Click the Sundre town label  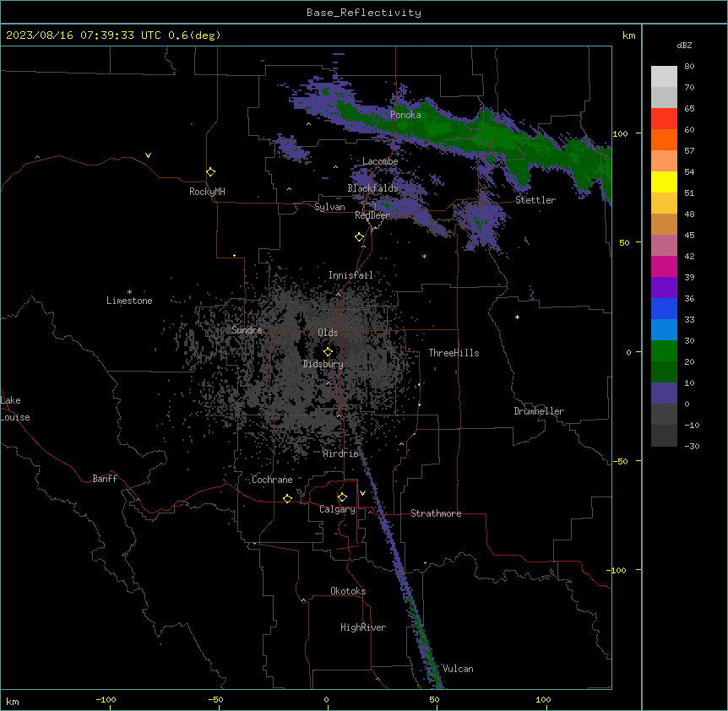(x=247, y=330)
